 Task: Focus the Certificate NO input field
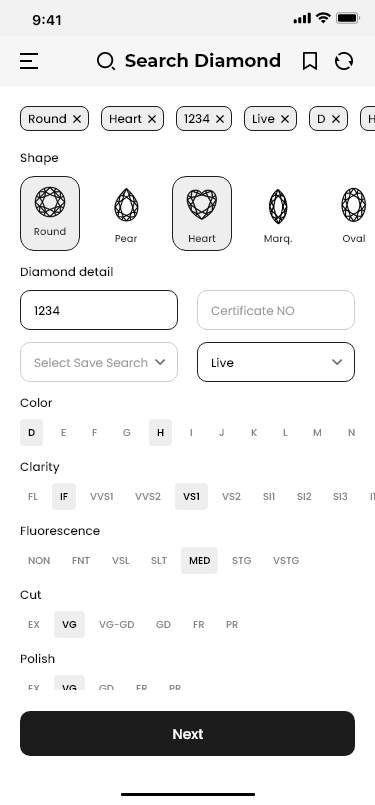click(x=276, y=310)
